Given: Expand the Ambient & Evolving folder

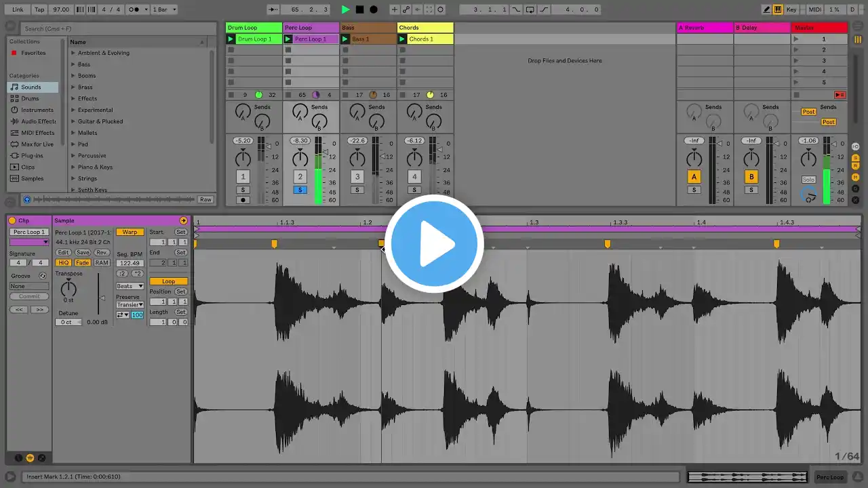Looking at the screenshot, I should [x=73, y=53].
